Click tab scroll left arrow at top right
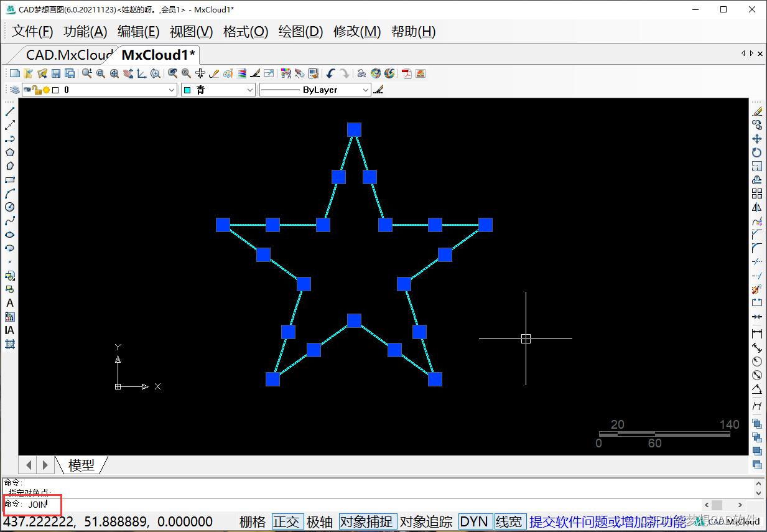 coord(743,54)
